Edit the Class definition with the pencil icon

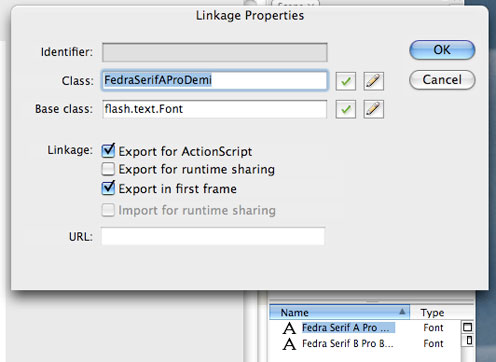[x=373, y=81]
